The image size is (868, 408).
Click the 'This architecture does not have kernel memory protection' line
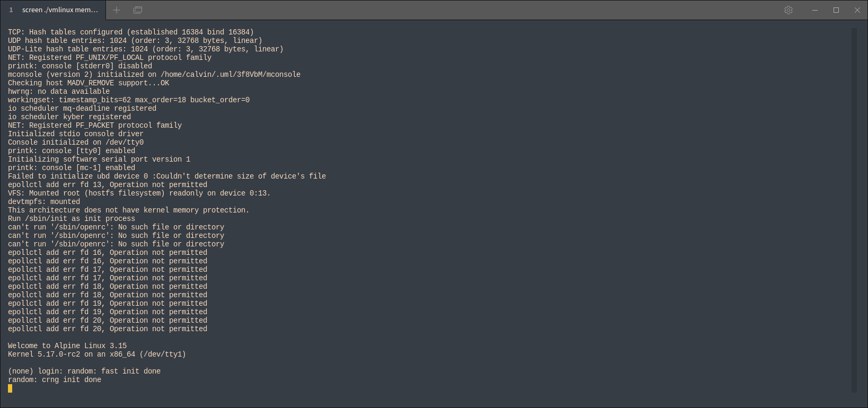coord(129,210)
